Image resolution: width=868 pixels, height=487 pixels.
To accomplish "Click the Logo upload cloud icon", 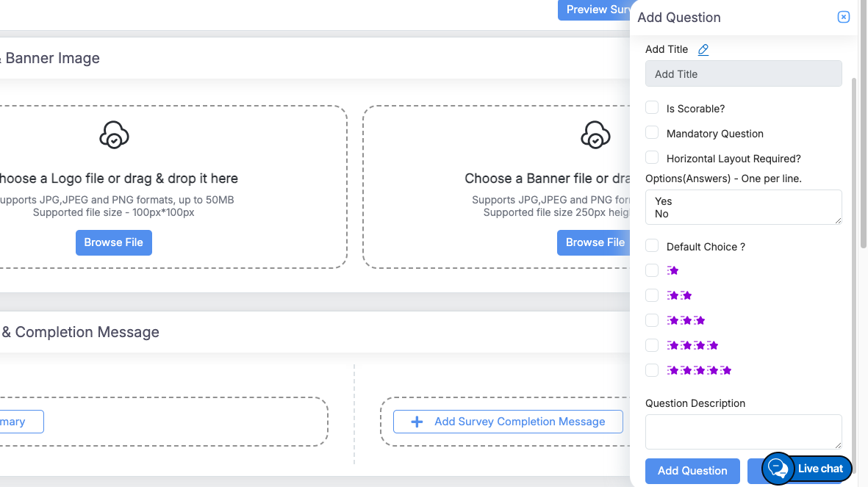I will pos(114,136).
